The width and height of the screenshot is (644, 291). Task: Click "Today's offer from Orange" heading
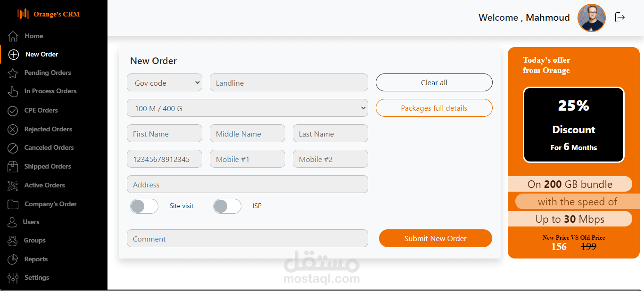(546, 65)
